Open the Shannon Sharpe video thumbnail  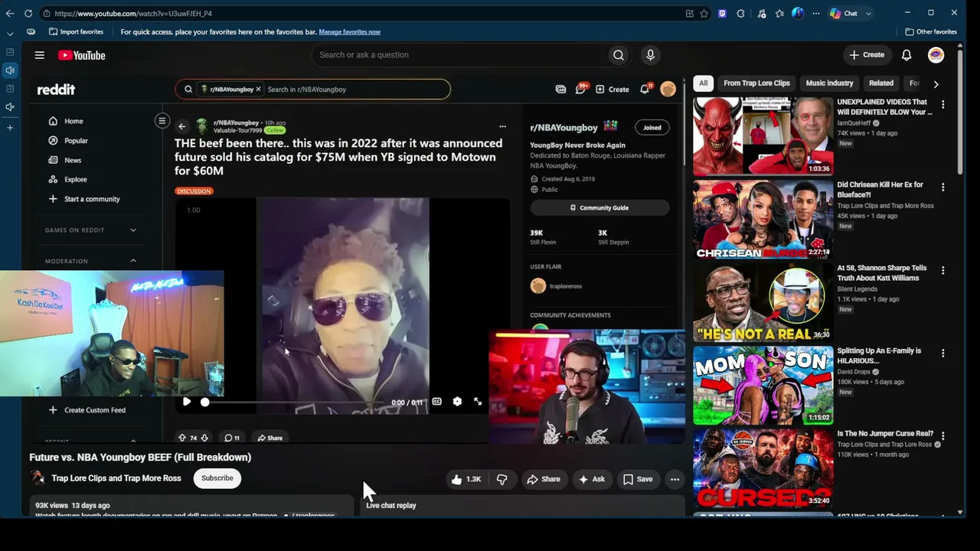pos(763,302)
